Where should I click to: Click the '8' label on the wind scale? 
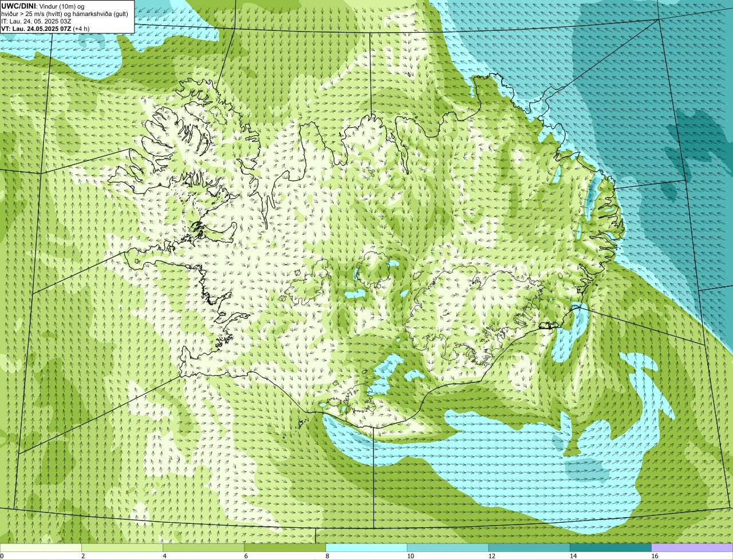(x=327, y=556)
